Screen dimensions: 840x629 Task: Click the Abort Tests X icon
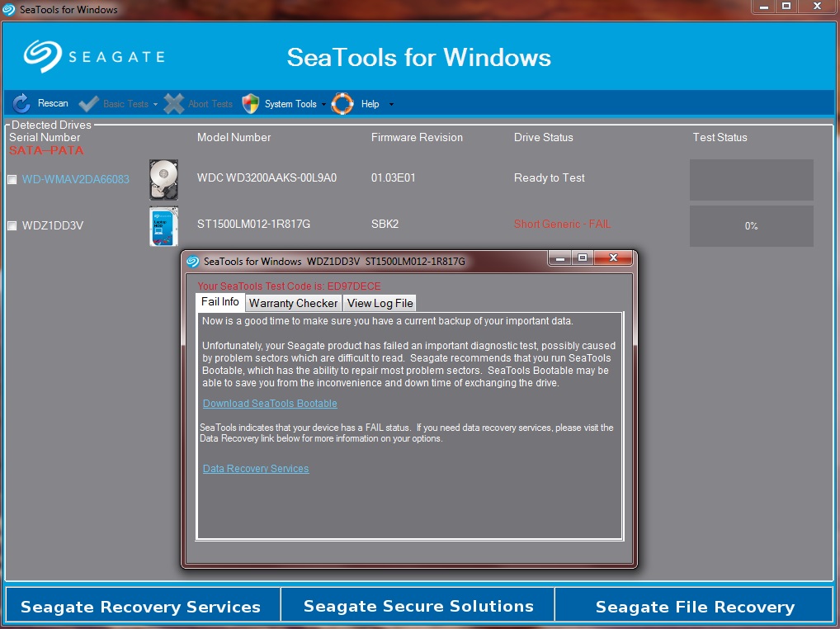click(174, 104)
